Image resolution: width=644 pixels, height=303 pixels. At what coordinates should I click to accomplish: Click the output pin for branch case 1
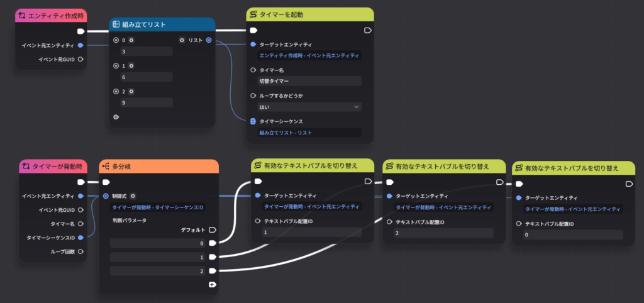click(213, 257)
